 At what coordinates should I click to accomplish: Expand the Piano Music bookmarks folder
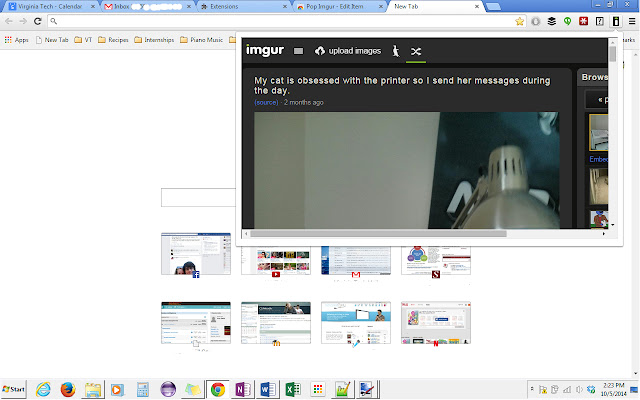pos(201,40)
